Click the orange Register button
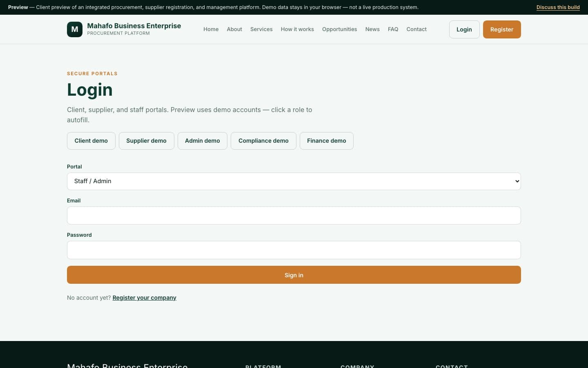This screenshot has width=588, height=368. [502, 29]
